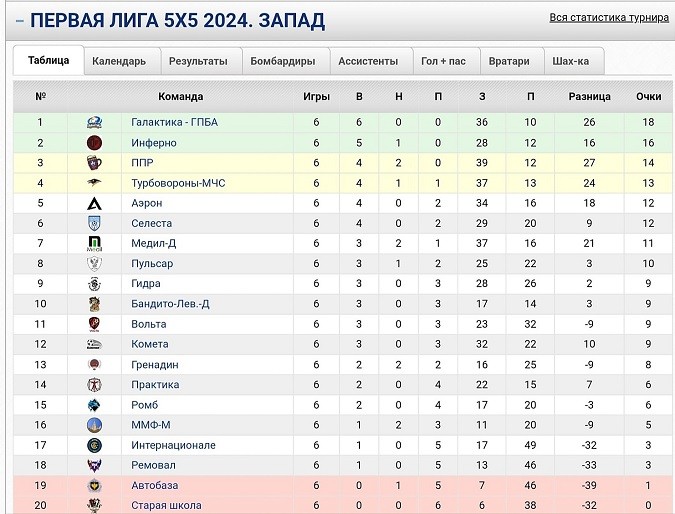This screenshot has height=514, width=675.
Task: Click the Селеста team crest icon
Action: coord(94,223)
